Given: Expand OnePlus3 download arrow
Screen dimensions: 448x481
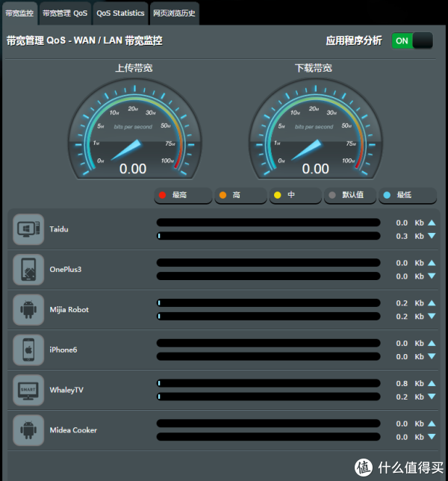Looking at the screenshot, I should click(432, 276).
